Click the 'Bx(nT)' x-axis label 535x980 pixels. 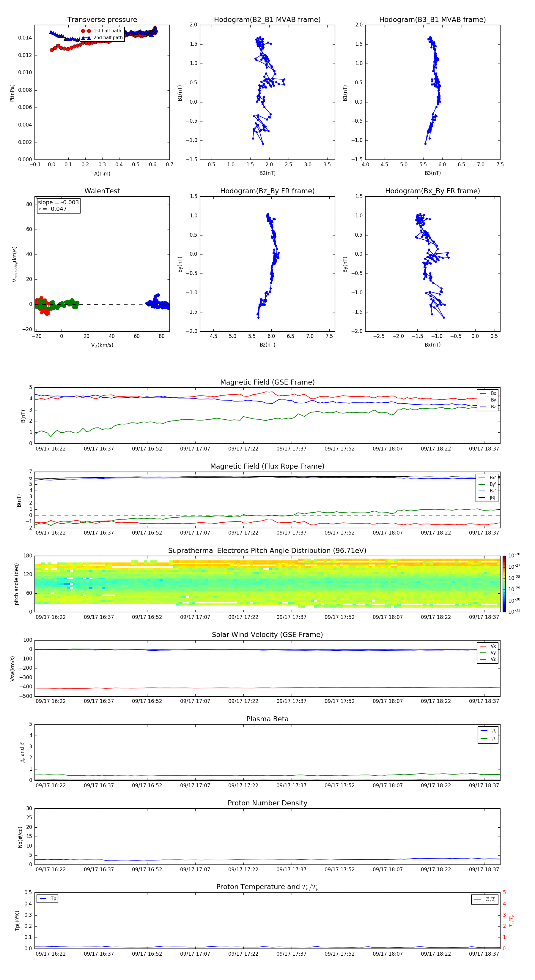point(432,345)
